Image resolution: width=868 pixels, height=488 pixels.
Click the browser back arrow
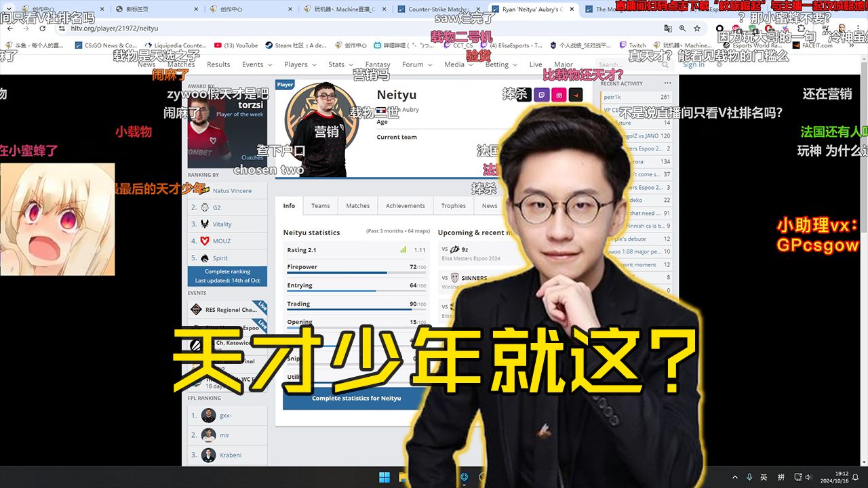[x=9, y=28]
